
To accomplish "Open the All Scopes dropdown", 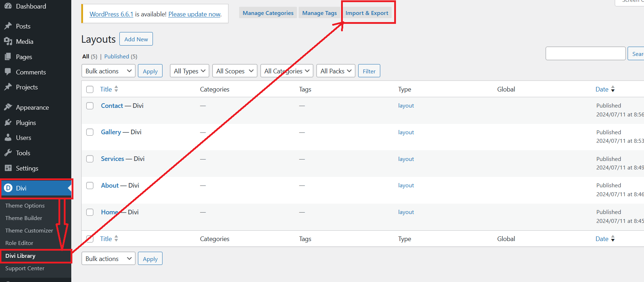I will 235,71.
